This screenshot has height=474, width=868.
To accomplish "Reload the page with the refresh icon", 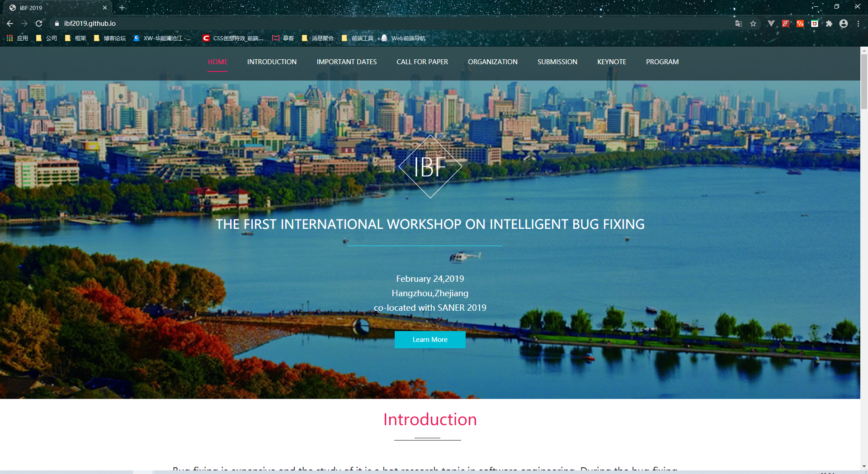I will 39,24.
